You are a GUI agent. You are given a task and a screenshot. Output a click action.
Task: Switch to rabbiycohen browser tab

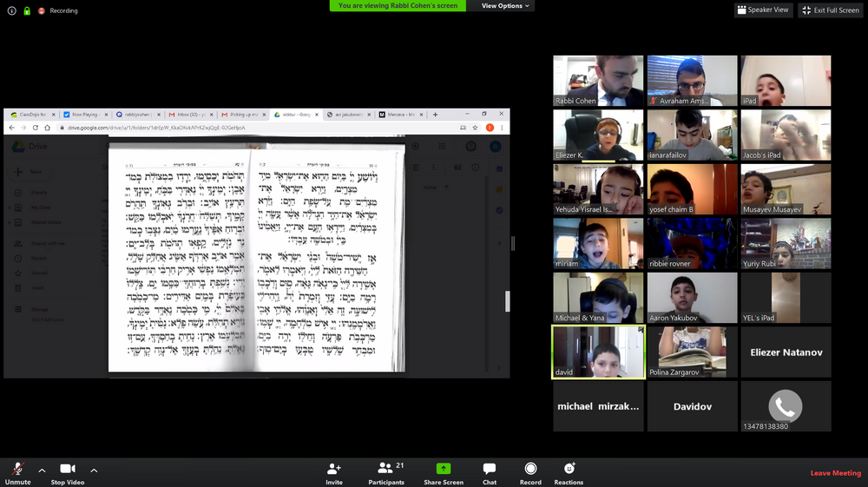tap(136, 115)
